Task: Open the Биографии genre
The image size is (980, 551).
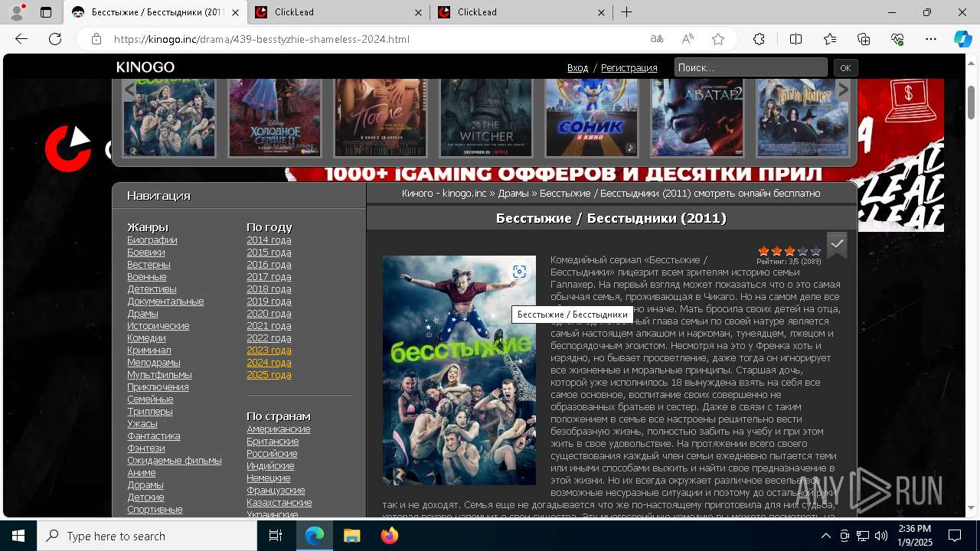Action: coord(152,240)
